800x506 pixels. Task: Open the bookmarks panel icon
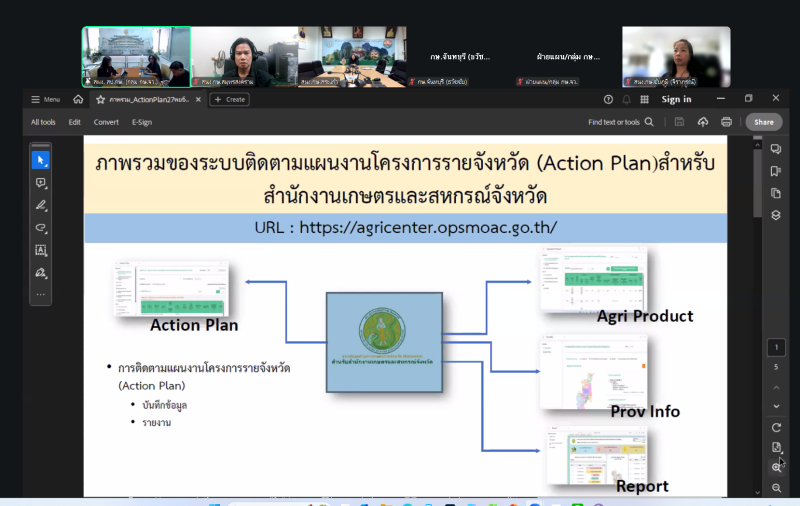pos(776,171)
